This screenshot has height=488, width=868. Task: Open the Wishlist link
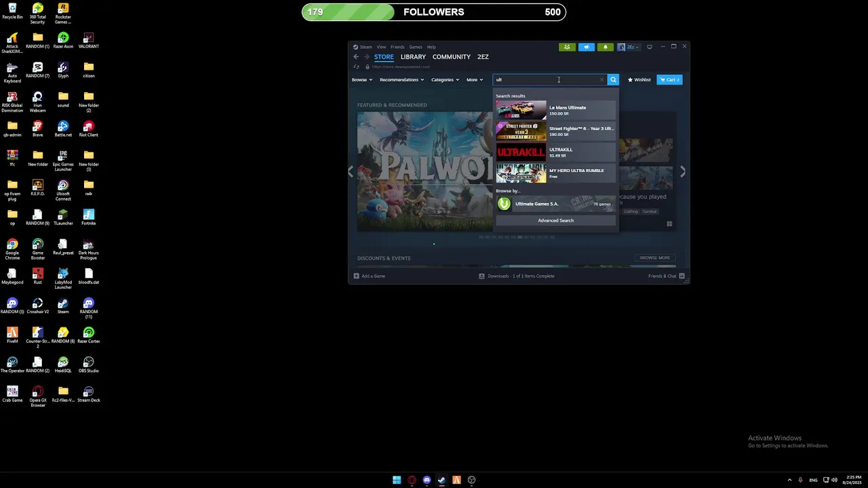639,79
